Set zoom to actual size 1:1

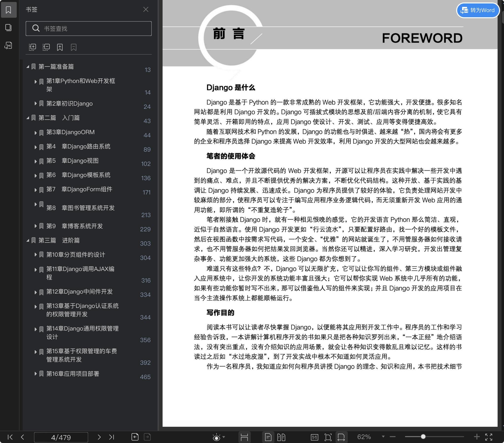[314, 437]
